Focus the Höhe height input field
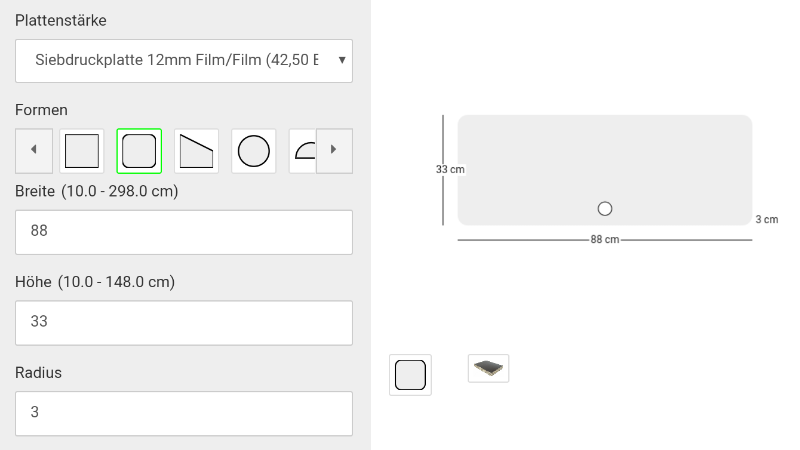This screenshot has width=800, height=450. 184,323
